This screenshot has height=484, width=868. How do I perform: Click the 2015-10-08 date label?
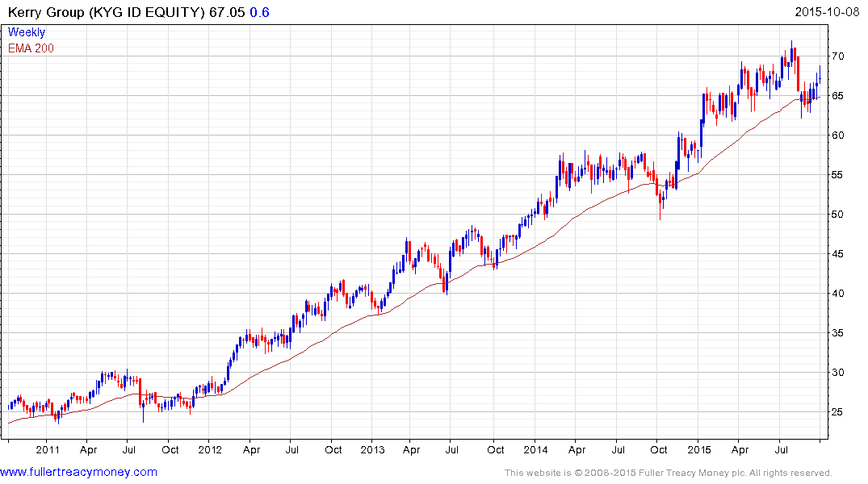pos(827,11)
